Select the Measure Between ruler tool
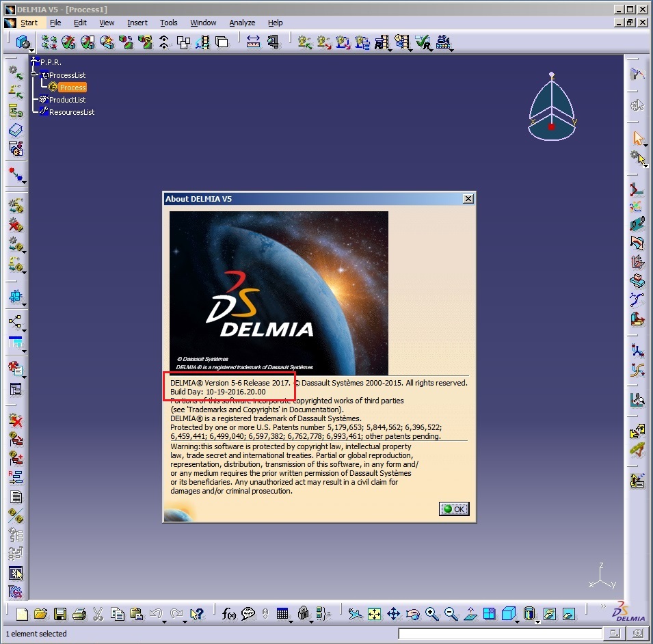The width and height of the screenshot is (653, 644). [x=254, y=42]
